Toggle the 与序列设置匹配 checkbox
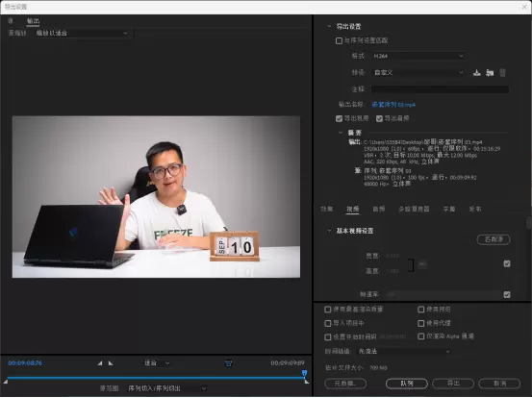The image size is (532, 398). 339,40
